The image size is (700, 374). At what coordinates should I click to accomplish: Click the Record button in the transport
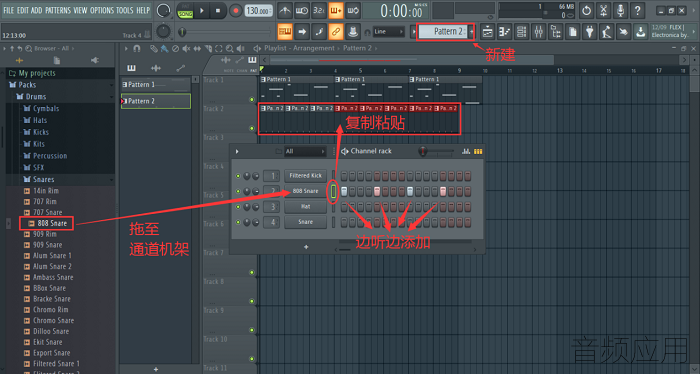point(235,11)
